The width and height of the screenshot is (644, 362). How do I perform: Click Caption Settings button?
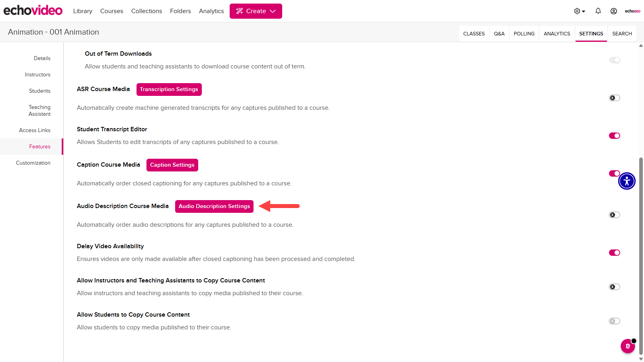tap(172, 165)
